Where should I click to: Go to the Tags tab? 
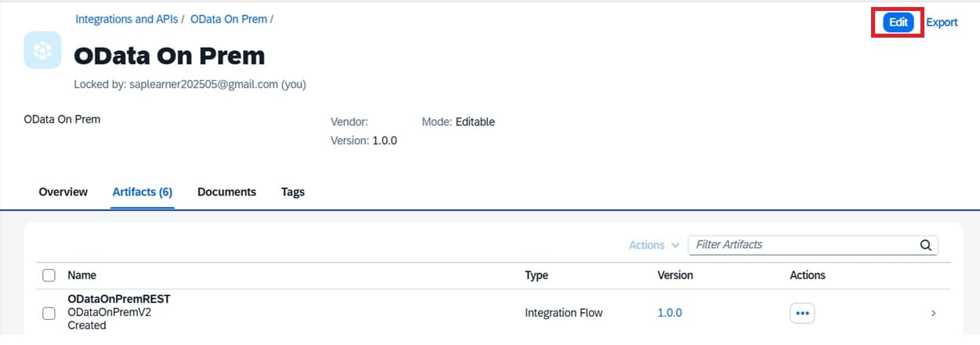[x=293, y=192]
